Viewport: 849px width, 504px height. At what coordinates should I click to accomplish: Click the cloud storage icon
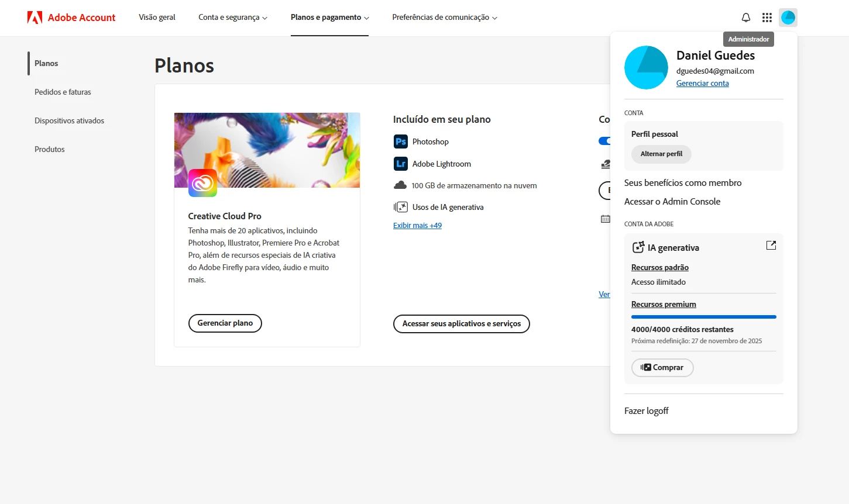point(400,185)
